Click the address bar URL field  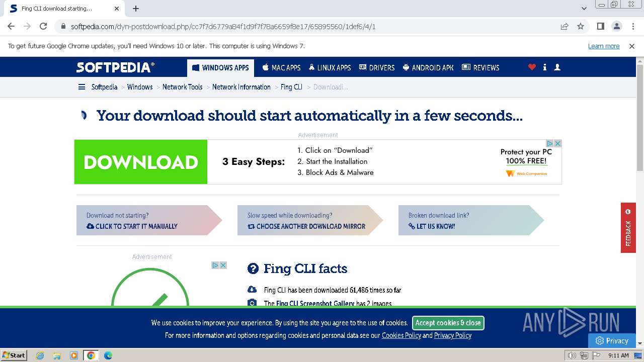pyautogui.click(x=312, y=27)
